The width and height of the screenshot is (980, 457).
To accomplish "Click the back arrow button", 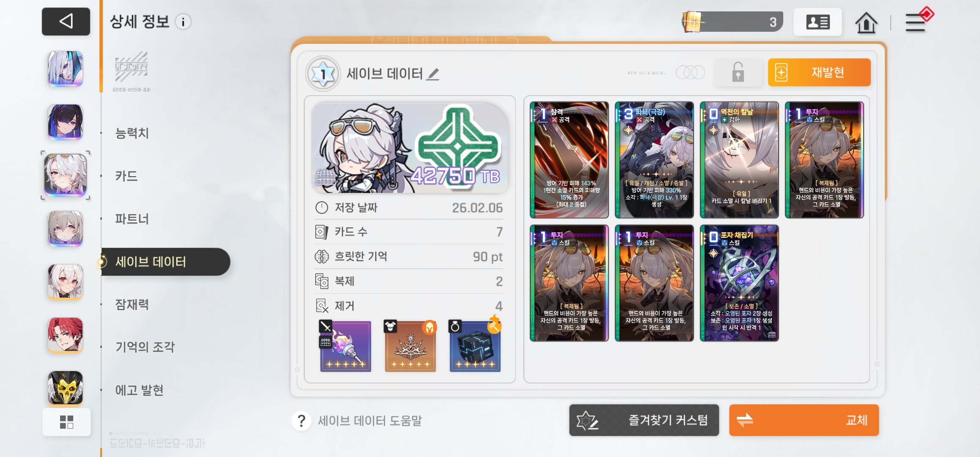I will 66,22.
